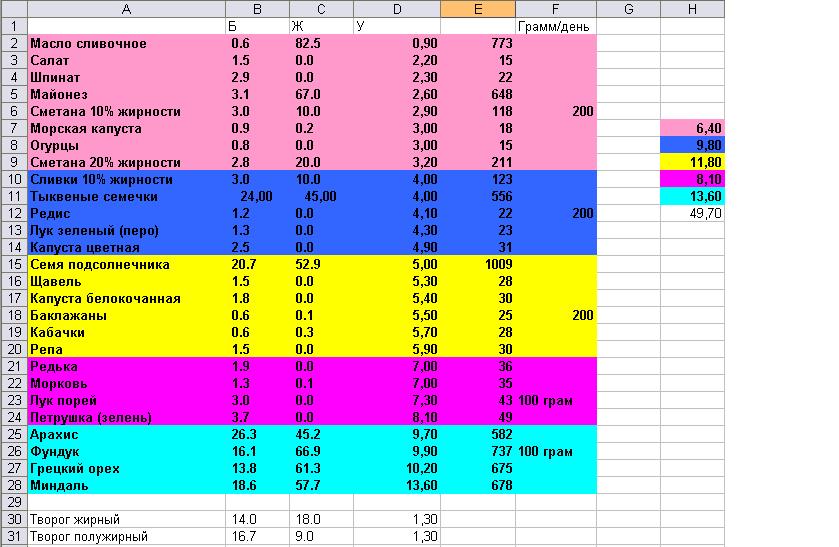The height and width of the screenshot is (547, 839).
Task: Select the total cell showing 49,70
Action: coord(692,214)
